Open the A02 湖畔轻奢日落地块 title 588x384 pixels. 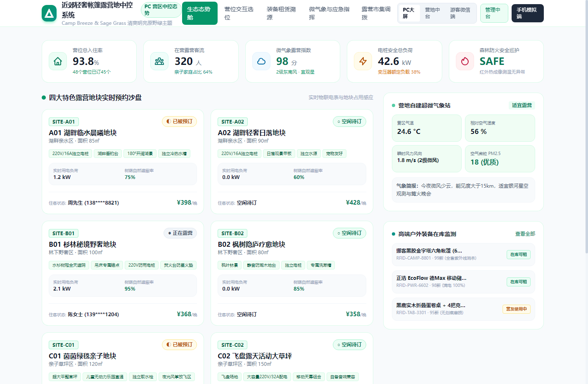(x=251, y=133)
